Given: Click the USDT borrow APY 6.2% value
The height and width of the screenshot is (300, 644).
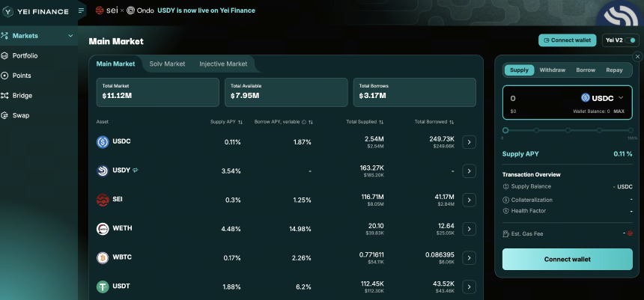Looking at the screenshot, I should pyautogui.click(x=303, y=287).
